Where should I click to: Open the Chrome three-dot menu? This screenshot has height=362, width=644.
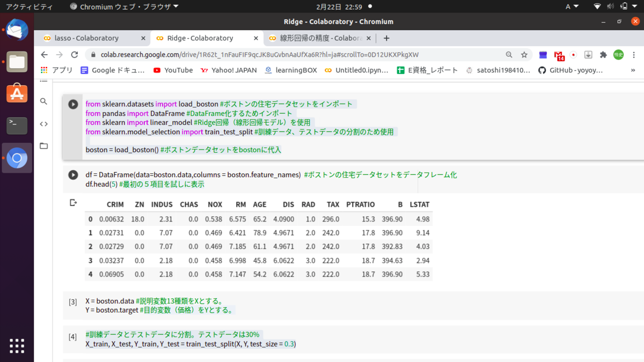[634, 55]
